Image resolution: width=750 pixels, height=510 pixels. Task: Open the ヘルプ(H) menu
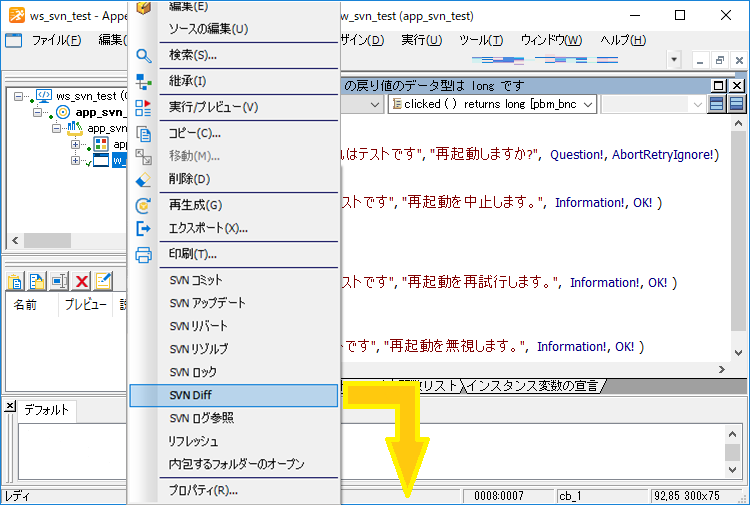[623, 40]
